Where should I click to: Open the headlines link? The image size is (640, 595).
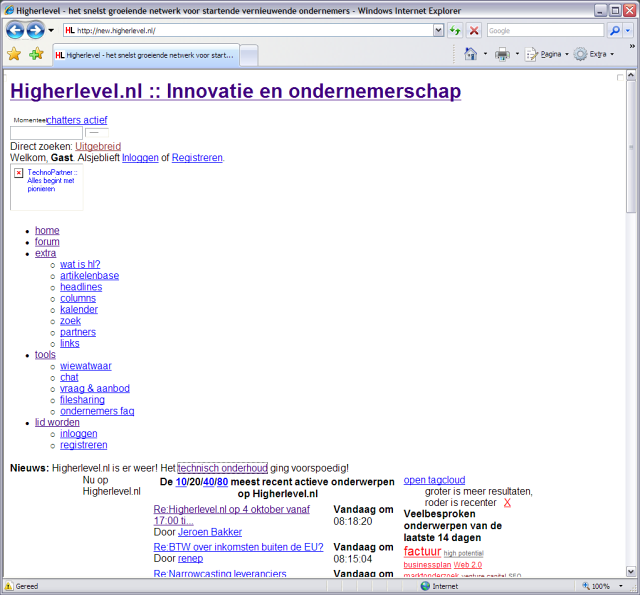pos(81,287)
